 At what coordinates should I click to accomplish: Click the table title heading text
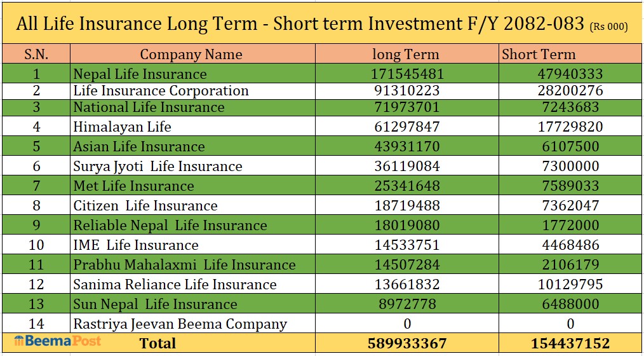click(x=300, y=24)
